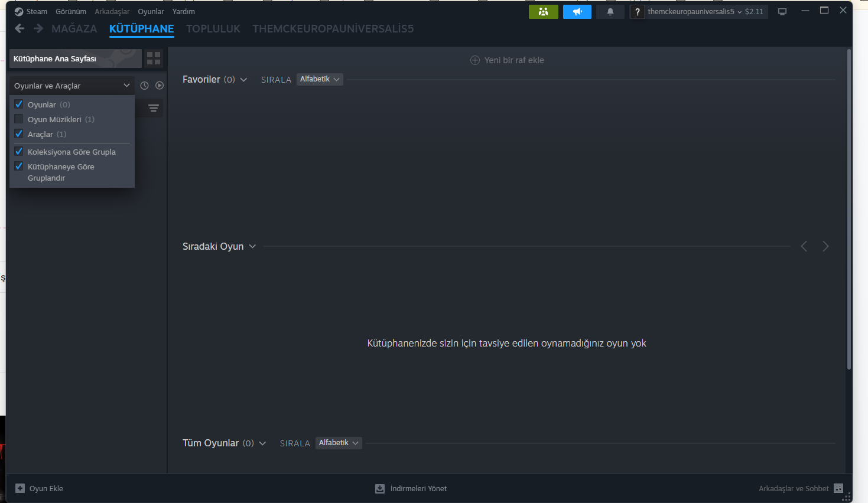Uncheck the Oyunlar checkbox
Viewport: 868px width, 503px height.
point(19,104)
